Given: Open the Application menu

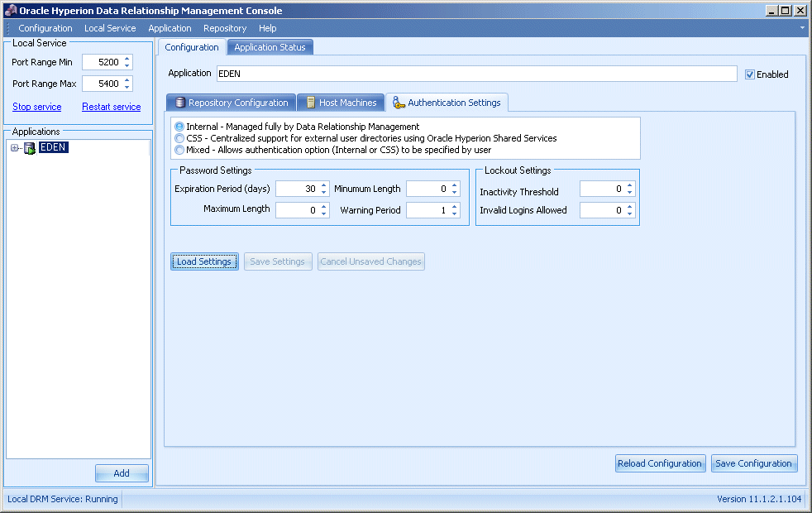Looking at the screenshot, I should coord(170,28).
